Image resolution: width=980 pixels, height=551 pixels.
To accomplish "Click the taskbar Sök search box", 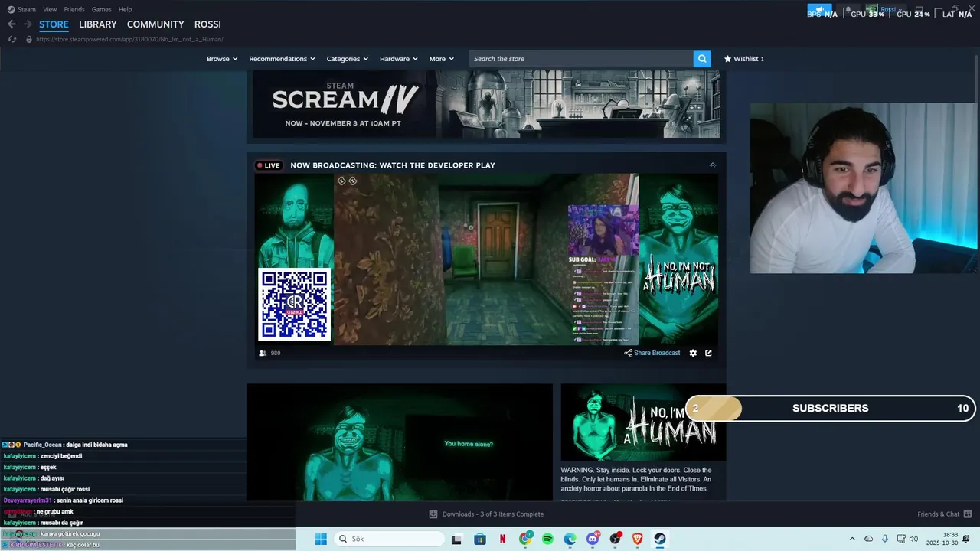I will 389,539.
